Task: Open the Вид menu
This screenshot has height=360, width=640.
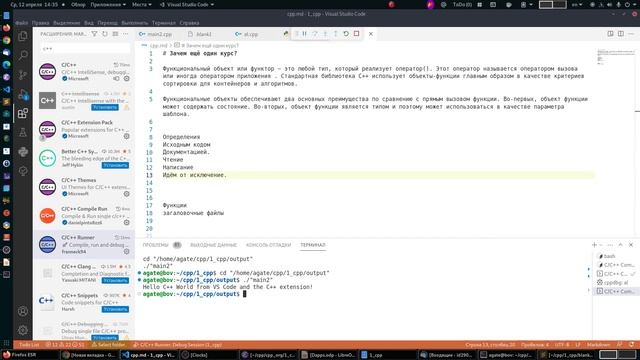Action: click(x=89, y=23)
